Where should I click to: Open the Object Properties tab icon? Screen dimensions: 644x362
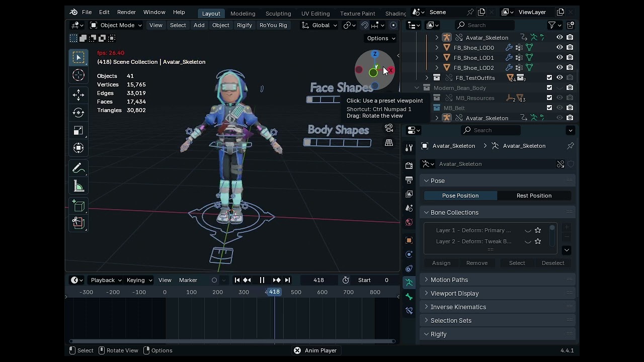[409, 240]
